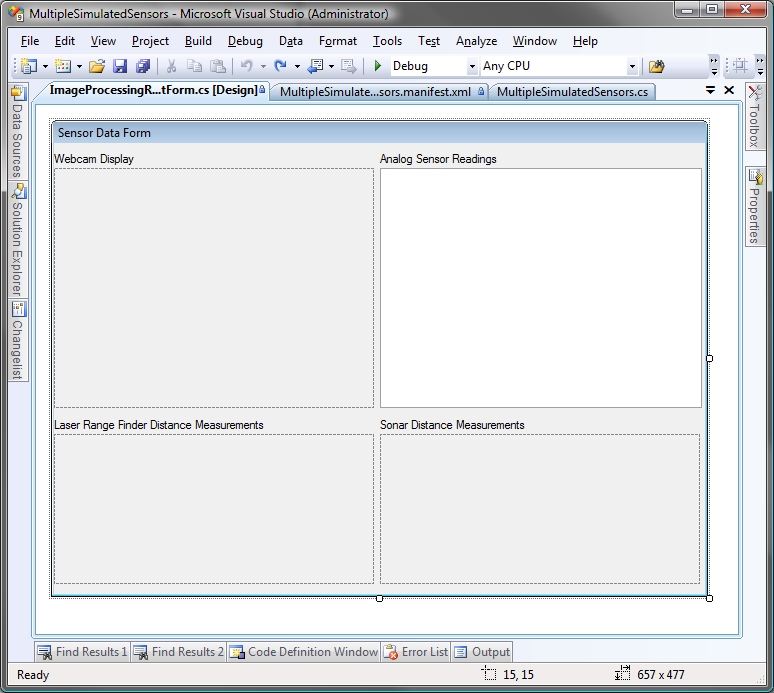Screen dimensions: 774x693
Task: Switch to MultipleSimulate...sors.manifest.xml tab
Action: [380, 92]
